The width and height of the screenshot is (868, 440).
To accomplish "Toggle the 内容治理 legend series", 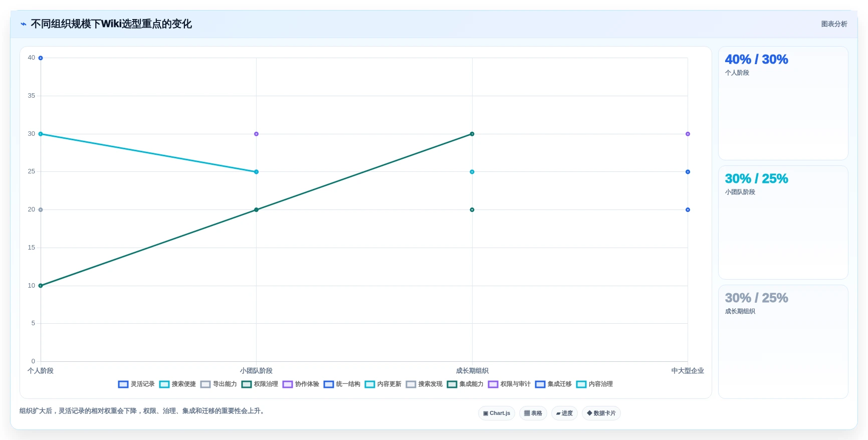I will [x=594, y=384].
